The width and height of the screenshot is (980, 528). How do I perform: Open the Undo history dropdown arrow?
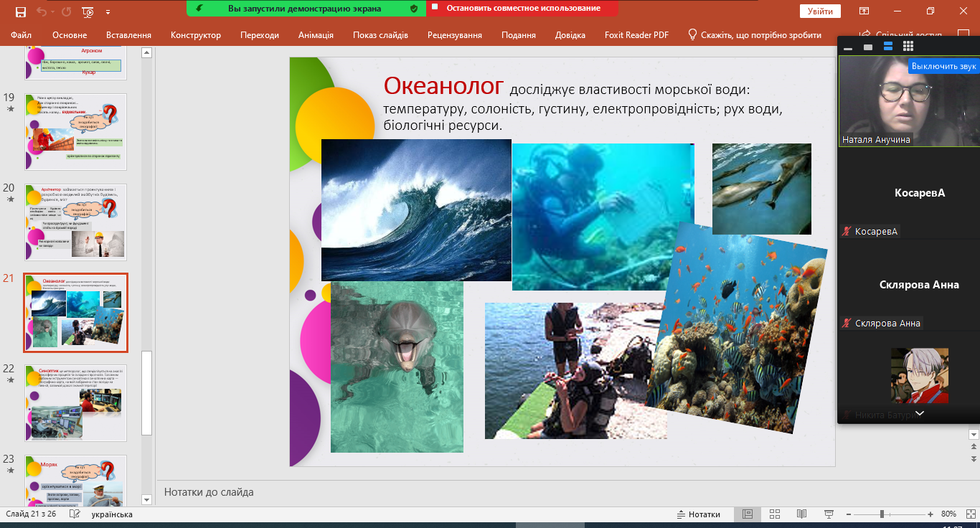coord(53,12)
